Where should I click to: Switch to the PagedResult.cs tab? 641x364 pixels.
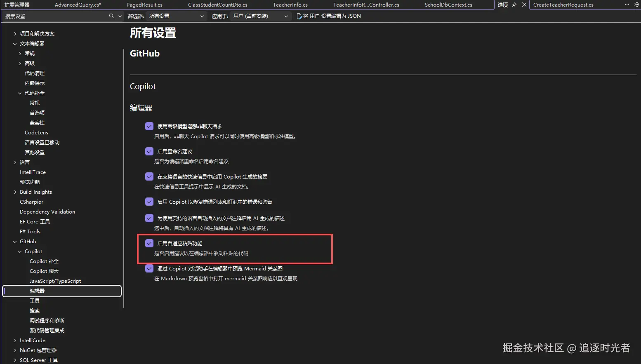tap(144, 5)
